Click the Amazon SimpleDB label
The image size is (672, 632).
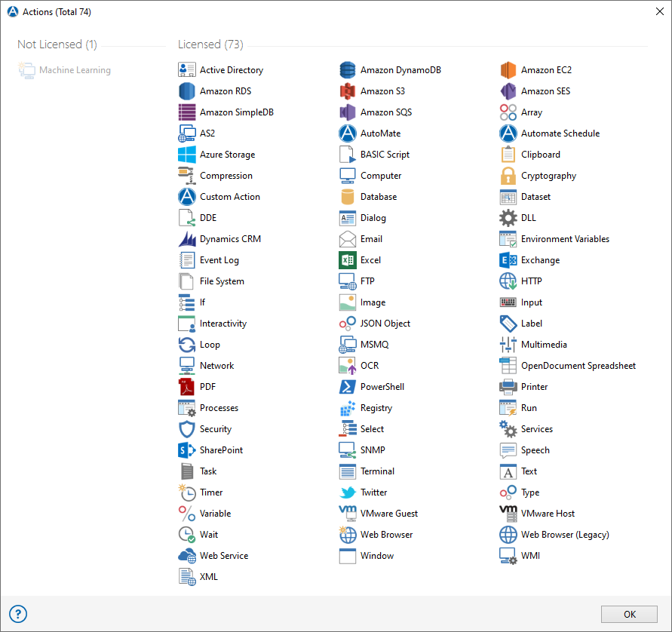[237, 112]
